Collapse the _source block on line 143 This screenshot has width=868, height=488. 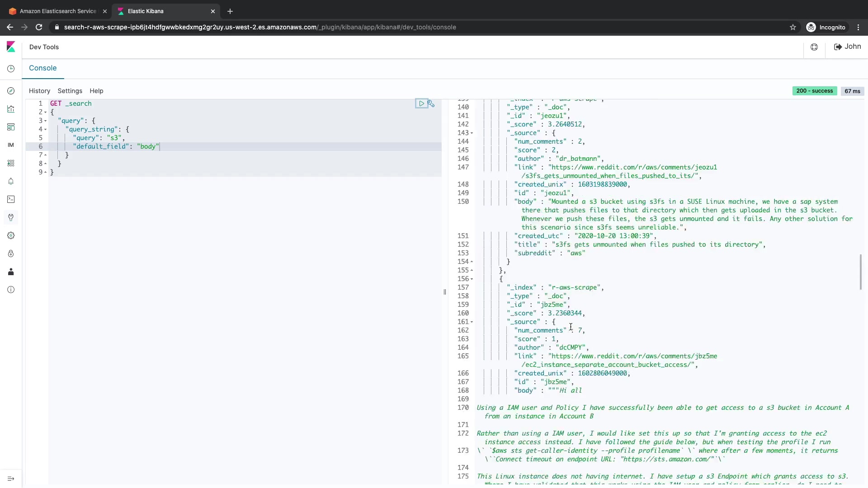[472, 133]
